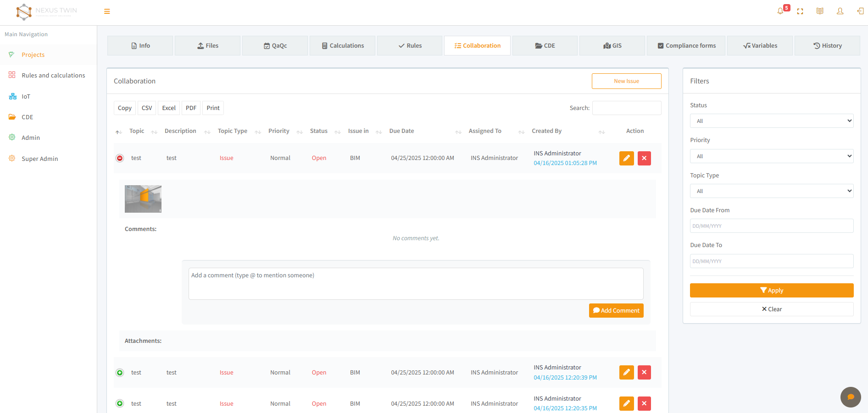This screenshot has width=868, height=413.
Task: Open the Priority filter dropdown
Action: click(772, 156)
